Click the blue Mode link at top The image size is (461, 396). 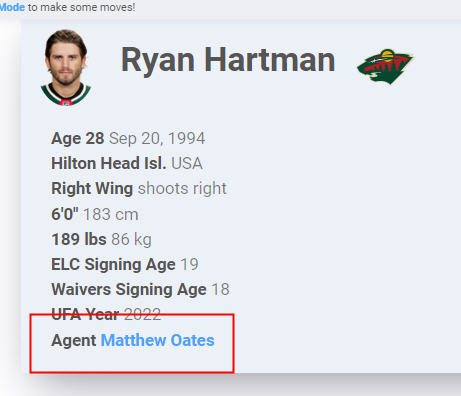[x=12, y=7]
